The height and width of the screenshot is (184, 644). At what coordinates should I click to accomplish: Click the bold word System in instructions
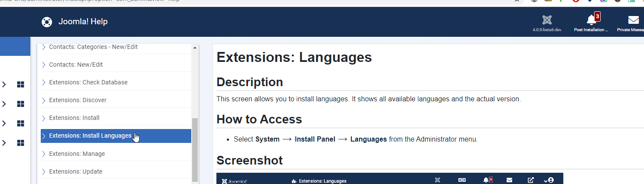point(268,139)
